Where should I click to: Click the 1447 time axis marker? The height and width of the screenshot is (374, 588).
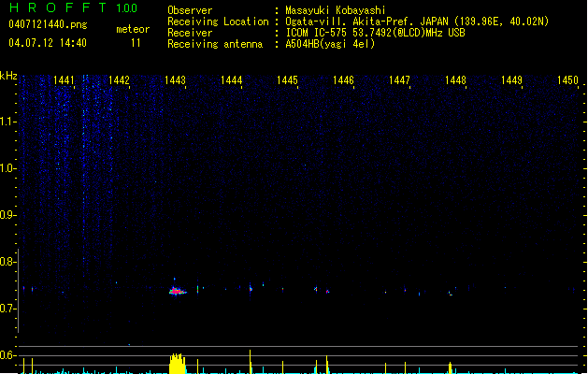click(x=399, y=80)
